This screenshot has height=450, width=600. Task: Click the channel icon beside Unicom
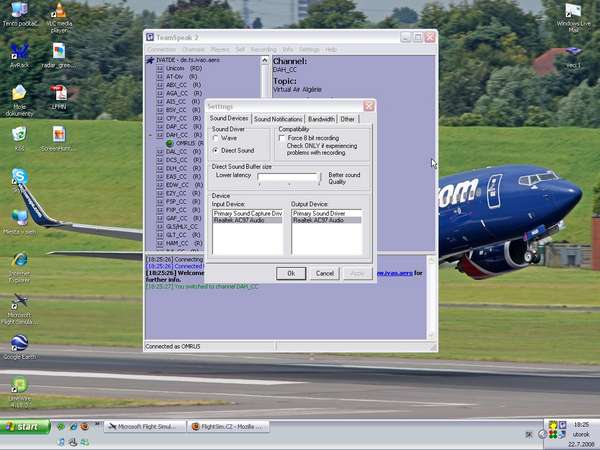(160, 68)
